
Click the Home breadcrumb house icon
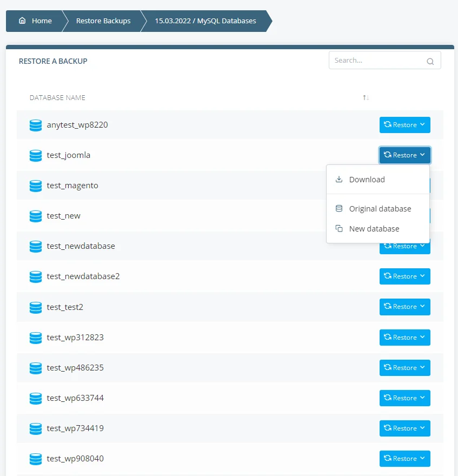tap(22, 21)
